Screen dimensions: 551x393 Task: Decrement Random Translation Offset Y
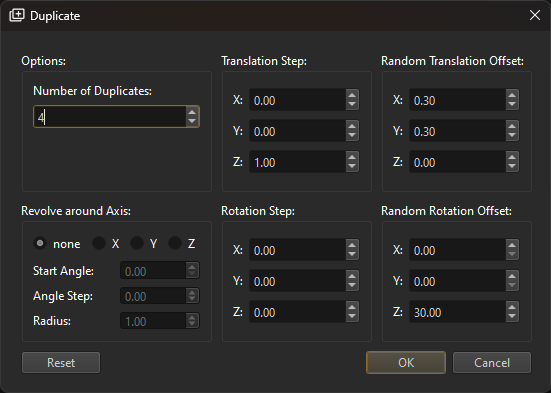tap(512, 135)
